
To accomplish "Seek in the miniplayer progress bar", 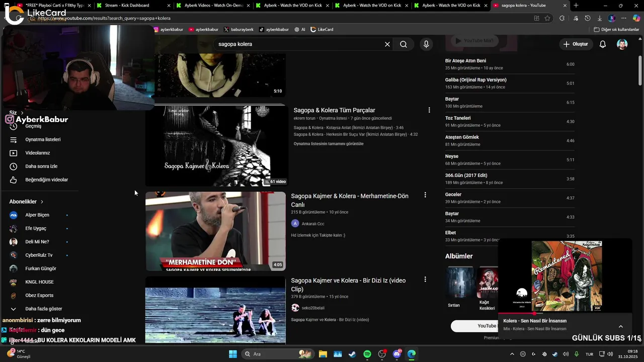I will (565, 313).
